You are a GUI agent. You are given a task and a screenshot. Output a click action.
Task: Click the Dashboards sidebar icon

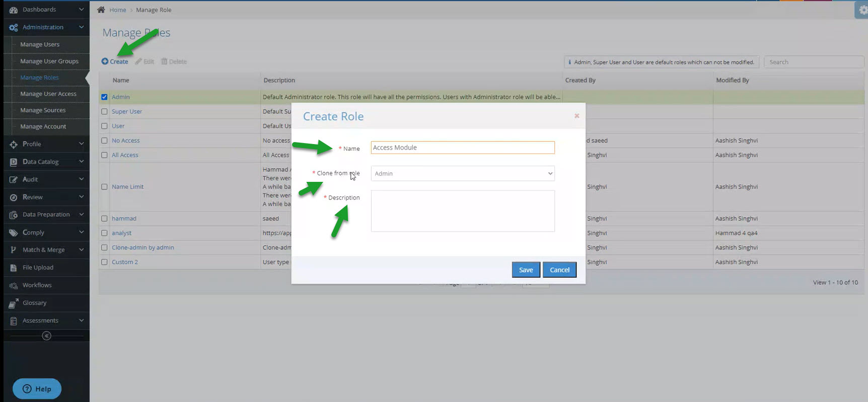click(x=13, y=10)
